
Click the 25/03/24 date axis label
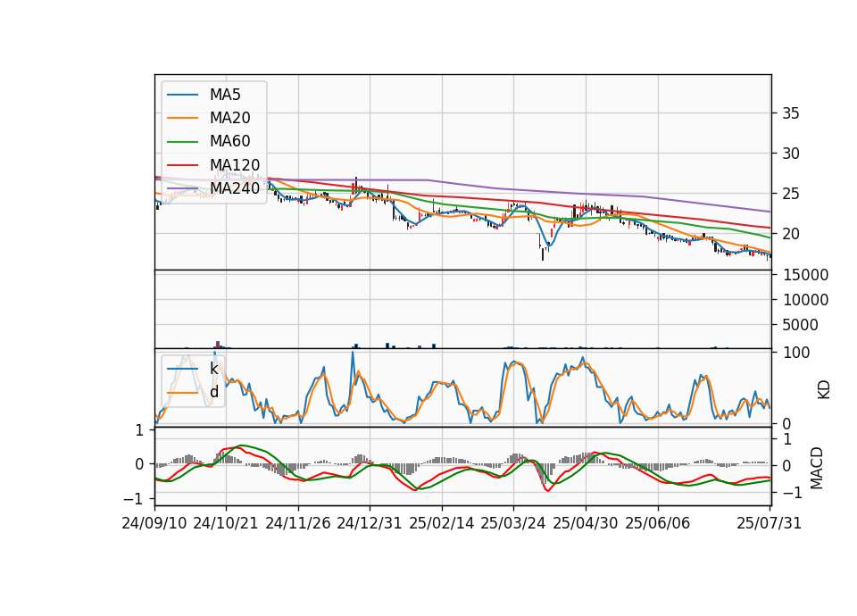tap(513, 523)
